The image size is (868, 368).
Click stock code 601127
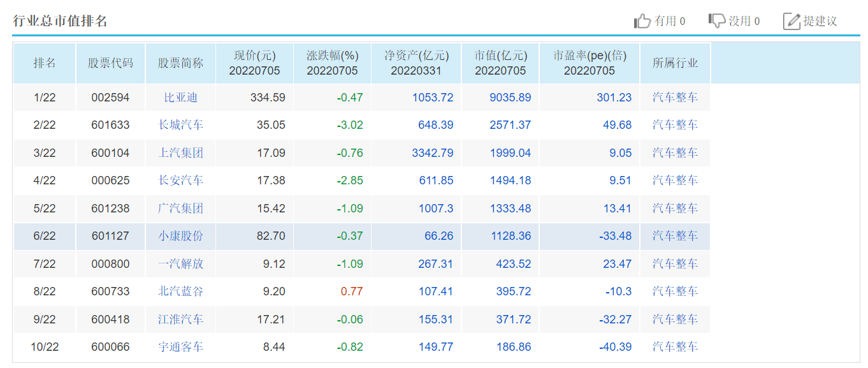pyautogui.click(x=110, y=236)
